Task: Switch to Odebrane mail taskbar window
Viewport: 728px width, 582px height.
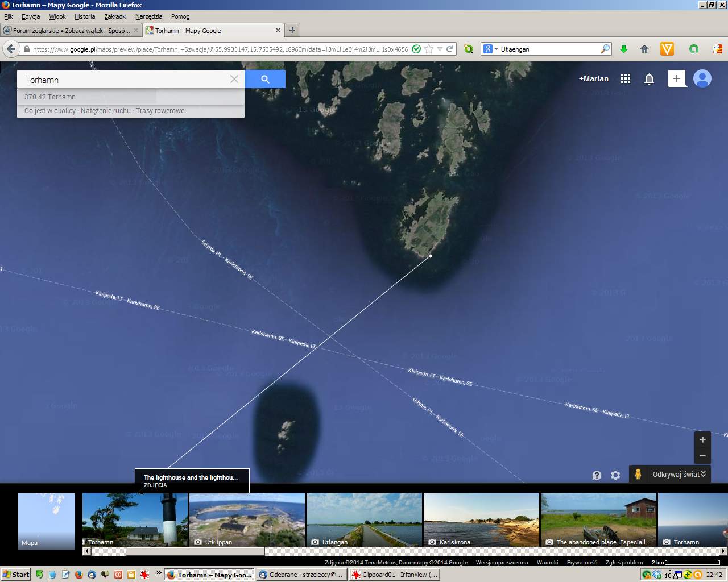Action: pos(301,575)
